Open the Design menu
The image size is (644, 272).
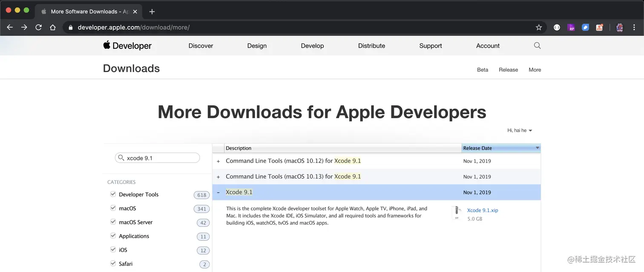257,46
